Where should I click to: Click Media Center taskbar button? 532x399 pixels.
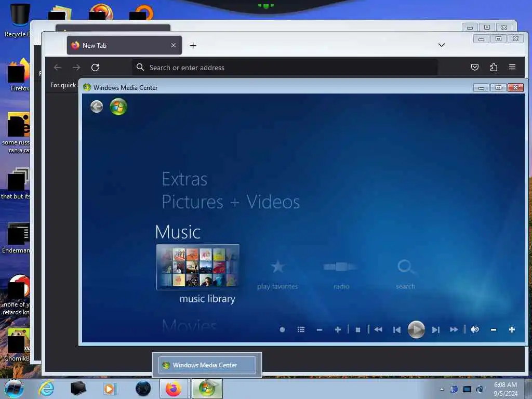tap(207, 389)
